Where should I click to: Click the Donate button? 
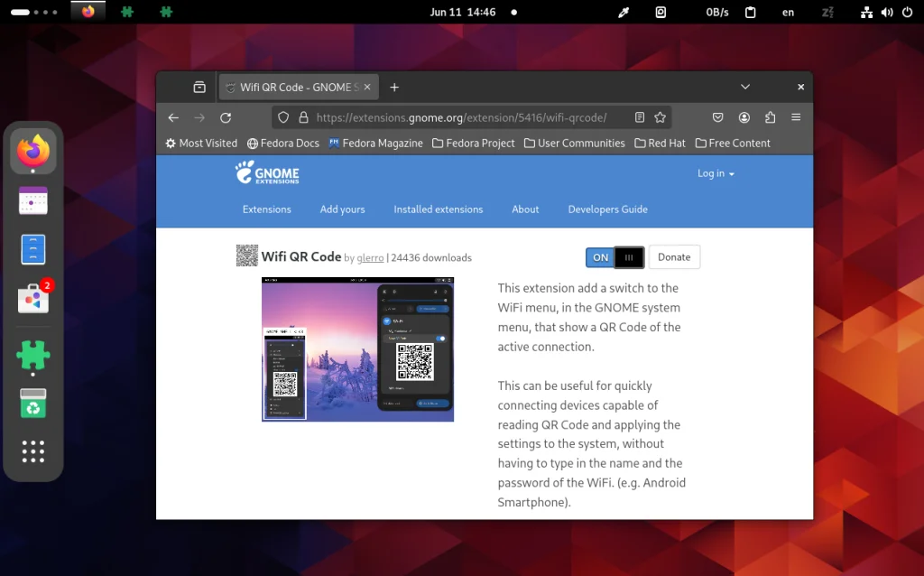tap(674, 257)
